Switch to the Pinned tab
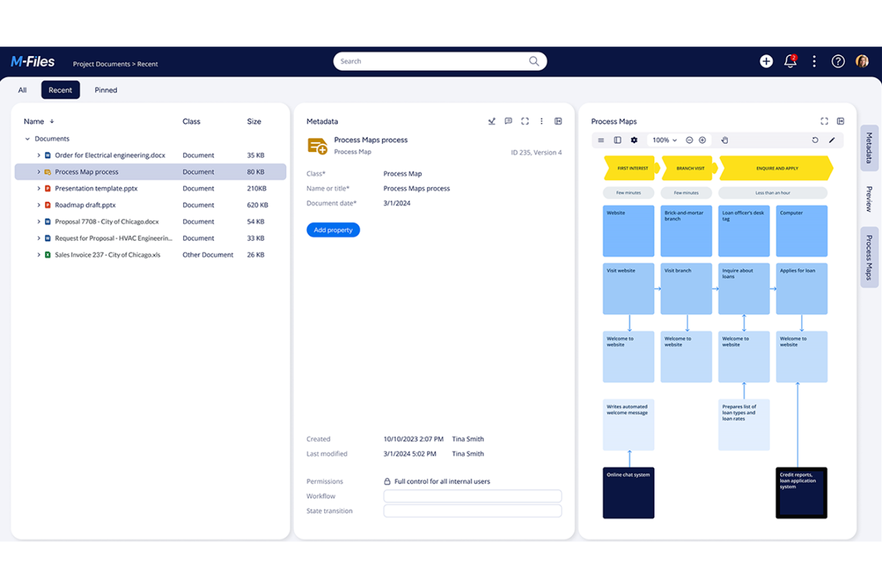Viewport: 882px width, 588px height. (x=105, y=90)
